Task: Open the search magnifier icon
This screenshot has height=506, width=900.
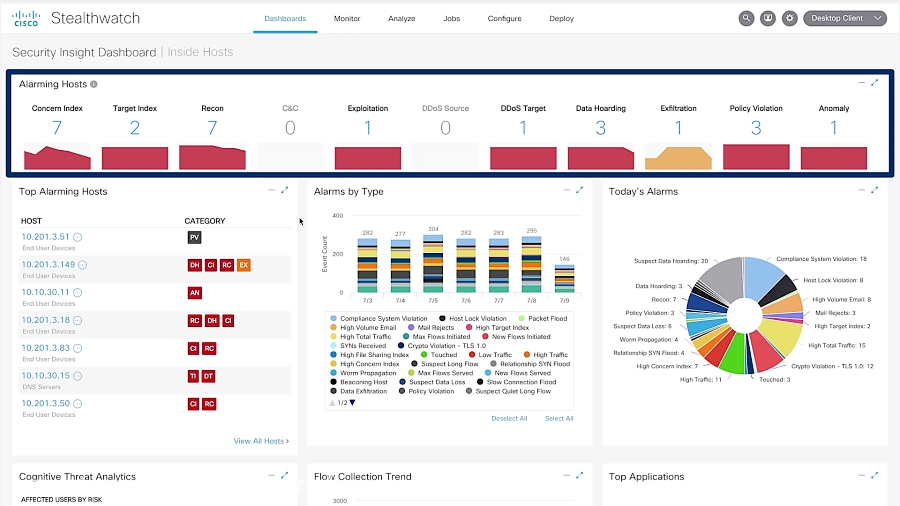Action: click(x=746, y=18)
